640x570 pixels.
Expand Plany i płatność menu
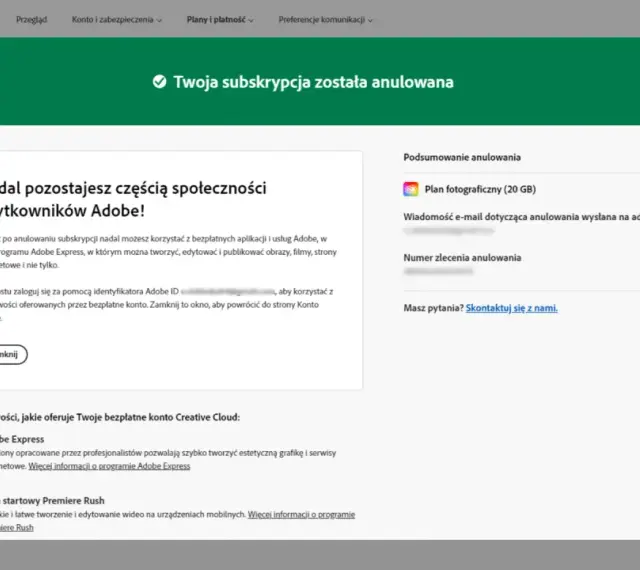click(220, 20)
